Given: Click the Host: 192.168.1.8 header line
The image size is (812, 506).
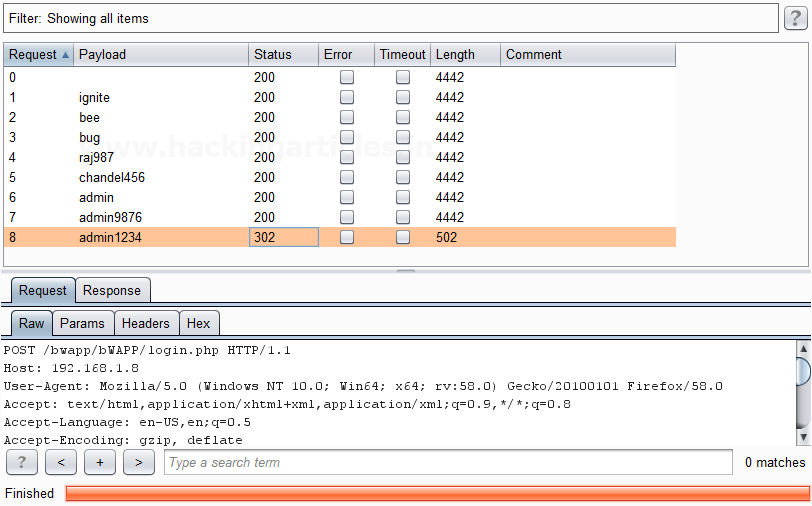Looking at the screenshot, I should [x=71, y=368].
